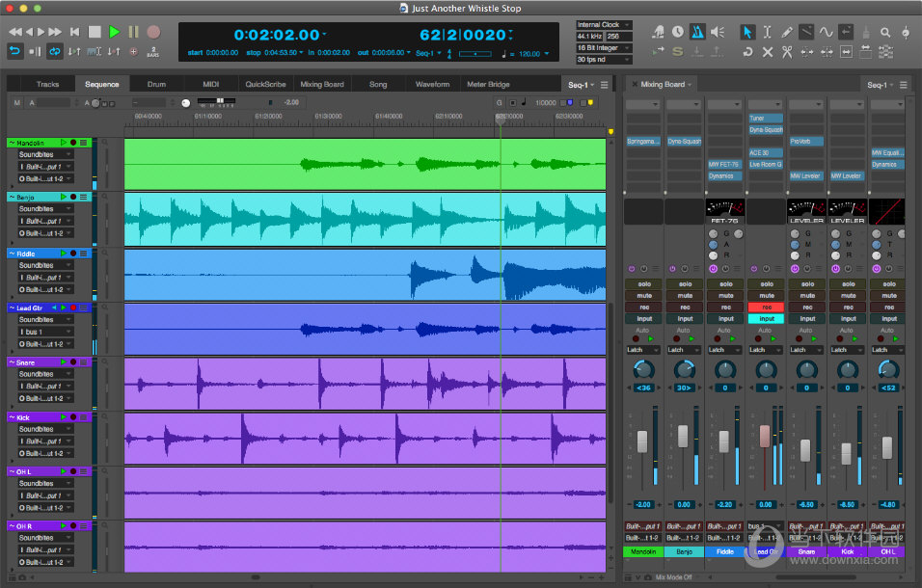Click the Mandolin channel volume fader
922x588 pixels.
[x=642, y=441]
